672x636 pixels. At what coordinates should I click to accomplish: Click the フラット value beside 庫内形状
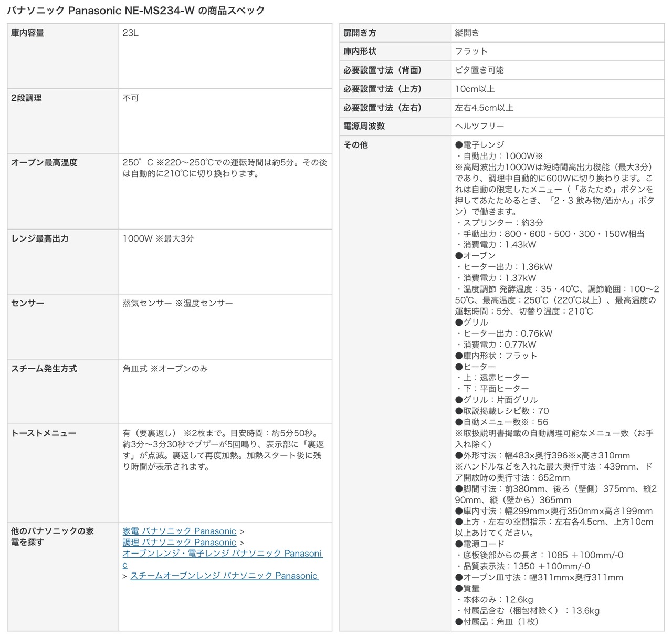pyautogui.click(x=471, y=51)
